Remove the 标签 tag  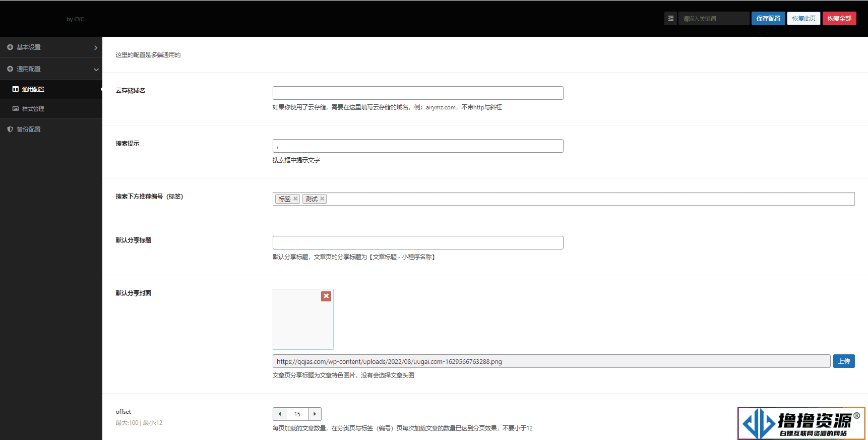[295, 199]
